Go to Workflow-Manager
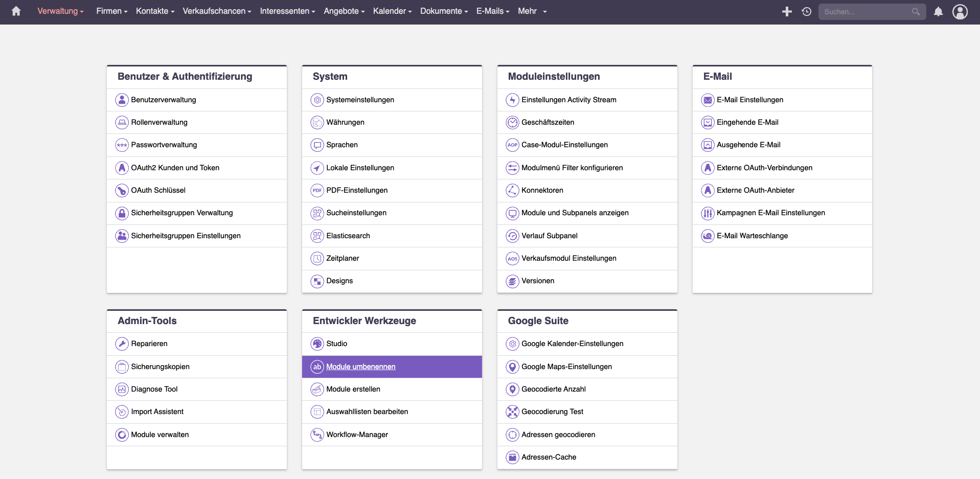 pyautogui.click(x=357, y=435)
